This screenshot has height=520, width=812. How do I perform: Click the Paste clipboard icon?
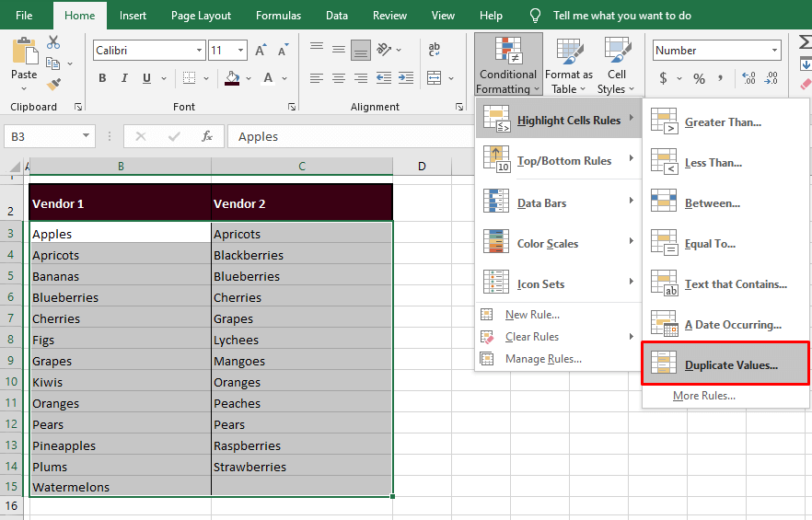coord(24,52)
